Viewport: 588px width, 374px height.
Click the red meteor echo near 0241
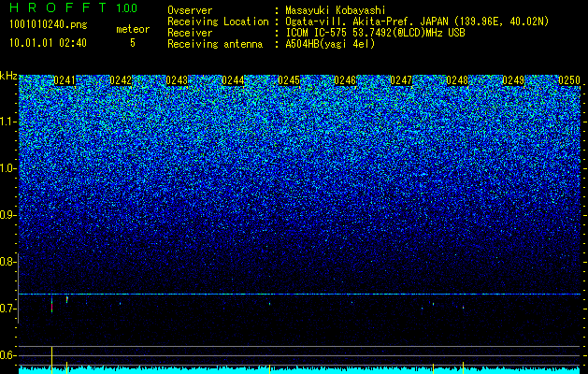coord(51,305)
